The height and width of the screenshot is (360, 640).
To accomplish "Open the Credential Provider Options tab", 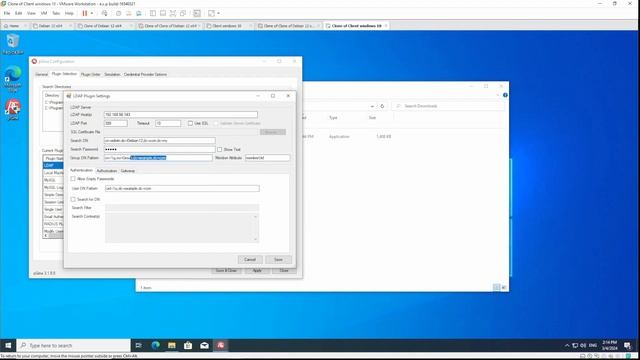I will [x=145, y=74].
